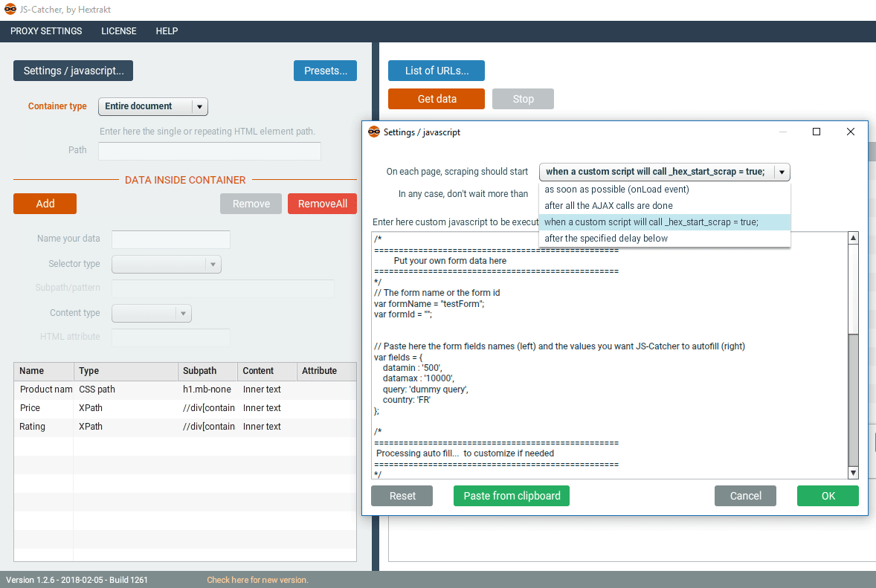This screenshot has height=588, width=876.
Task: Open the Presets... button
Action: [x=325, y=71]
